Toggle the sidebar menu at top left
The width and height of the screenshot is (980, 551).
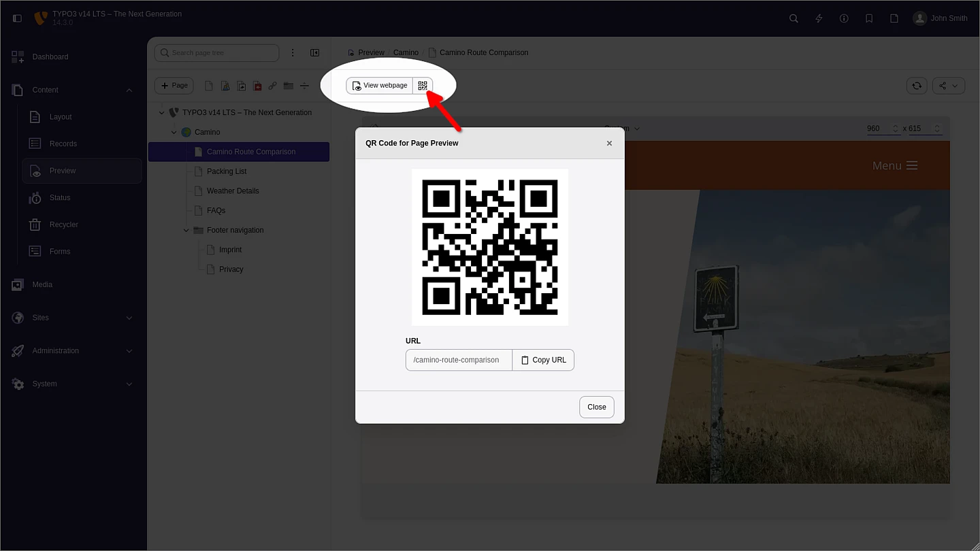pos(17,18)
